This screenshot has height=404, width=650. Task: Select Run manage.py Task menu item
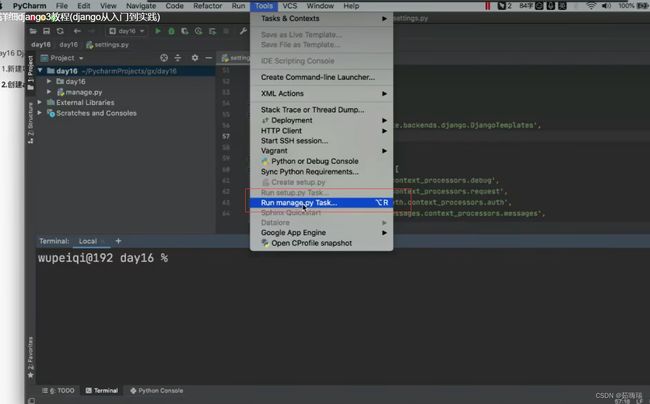[x=321, y=203]
